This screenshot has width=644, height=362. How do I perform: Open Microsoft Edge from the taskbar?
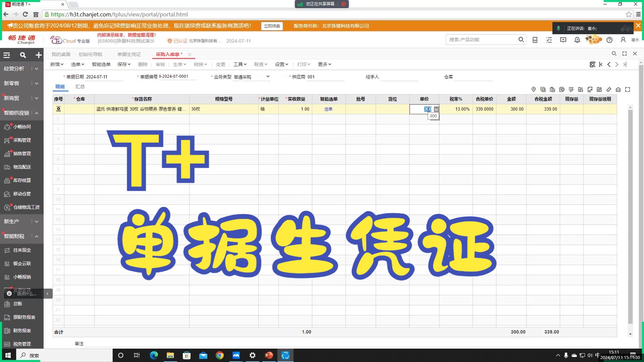pos(154,355)
